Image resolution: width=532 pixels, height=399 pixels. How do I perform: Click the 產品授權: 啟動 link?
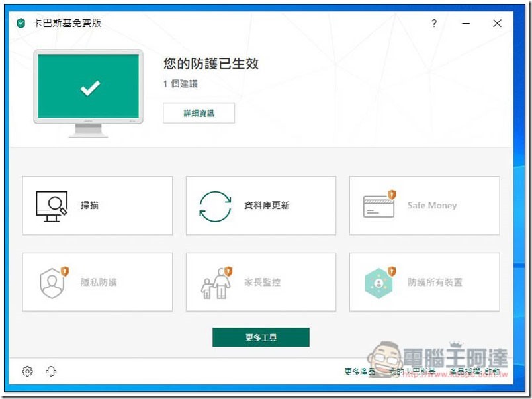coord(474,372)
